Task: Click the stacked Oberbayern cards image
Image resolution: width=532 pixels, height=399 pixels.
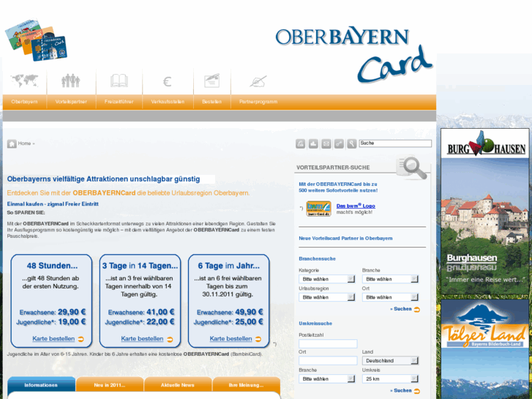Action: click(x=36, y=40)
